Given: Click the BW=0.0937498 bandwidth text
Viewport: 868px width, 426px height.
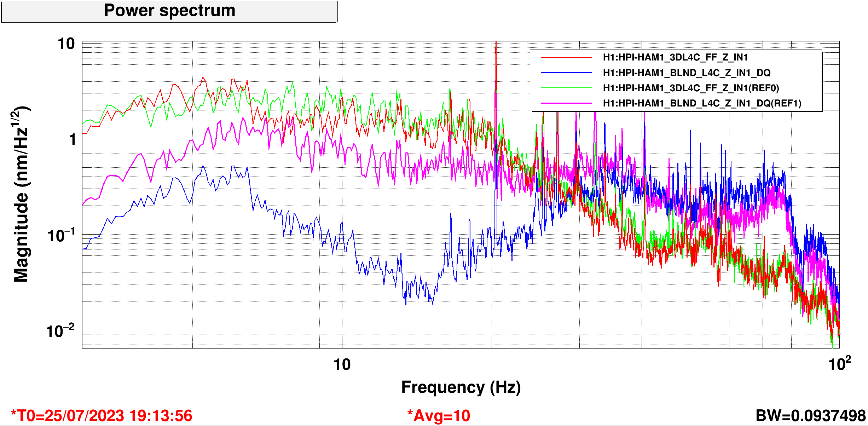Looking at the screenshot, I should tap(810, 416).
